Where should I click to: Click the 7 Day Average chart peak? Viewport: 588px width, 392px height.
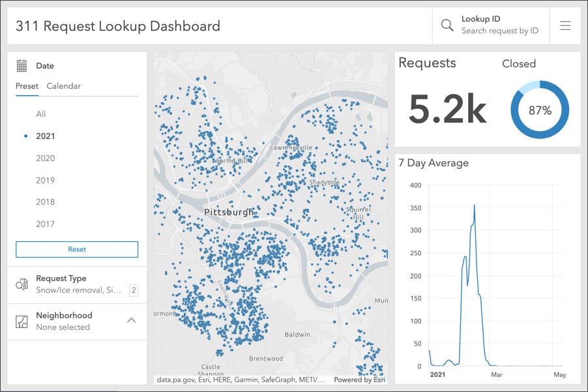[475, 205]
